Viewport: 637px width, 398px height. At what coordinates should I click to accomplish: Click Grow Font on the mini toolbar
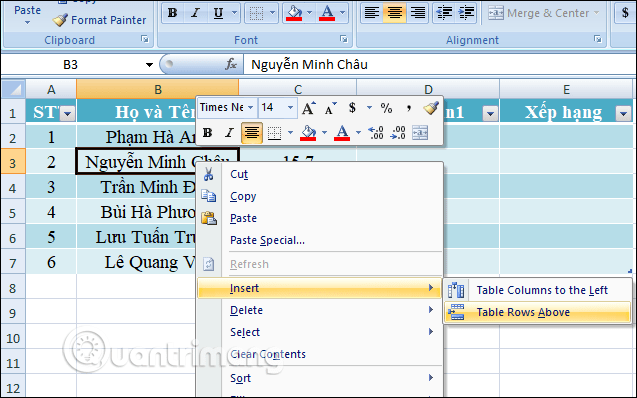(308, 108)
